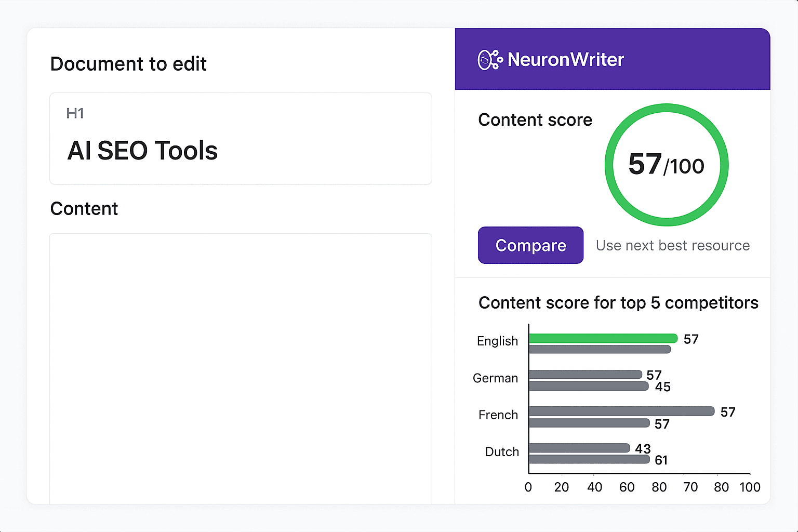Click the H1 tag label

pos(75,113)
